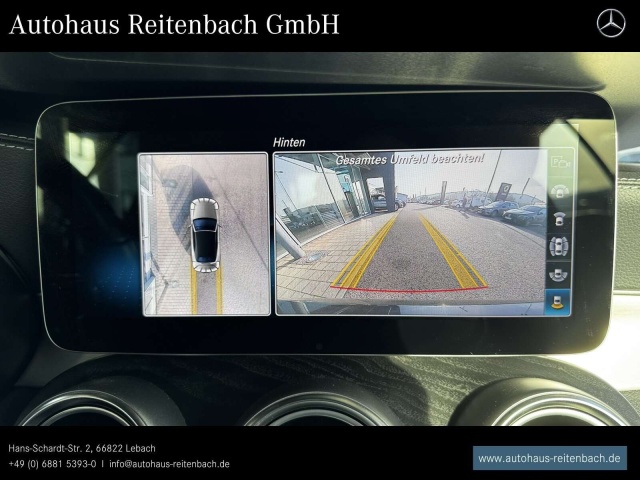The height and width of the screenshot is (480, 640).
Task: Select the front wide-angle camera view icon
Action: coord(560,191)
